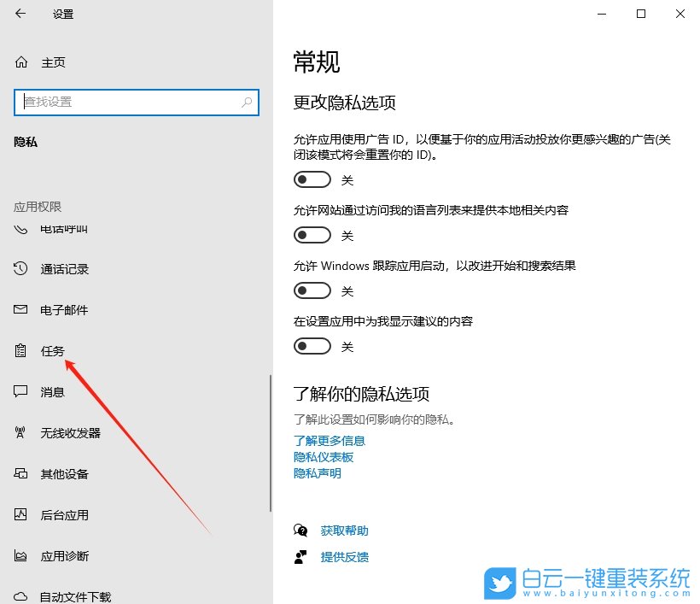
Task: Turn on Windows 跟踪应用启动 toggle
Action: (312, 290)
